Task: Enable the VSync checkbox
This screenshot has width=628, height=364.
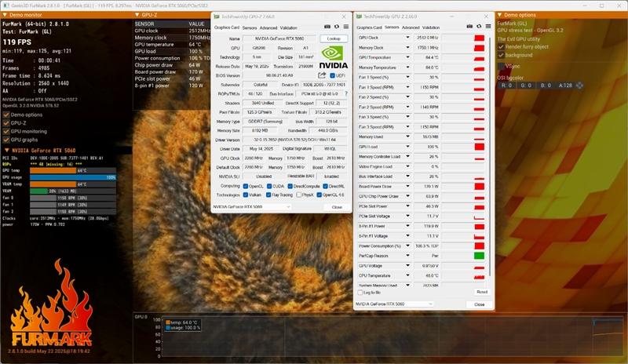Action: [501, 66]
